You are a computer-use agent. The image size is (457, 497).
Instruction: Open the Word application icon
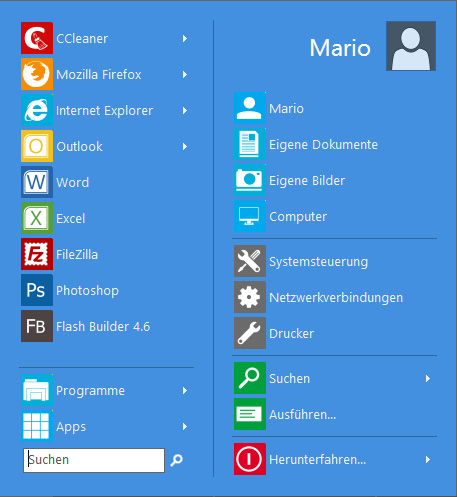(x=37, y=182)
